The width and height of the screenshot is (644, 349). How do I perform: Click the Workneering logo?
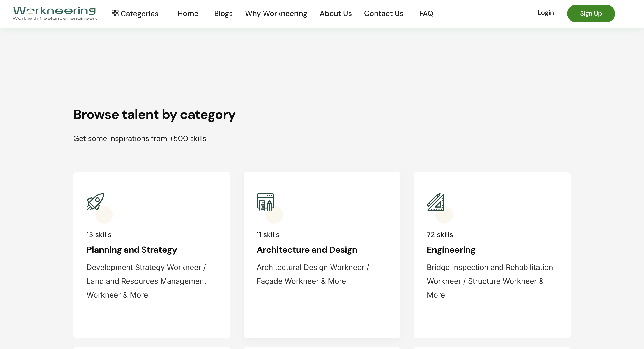point(55,13)
